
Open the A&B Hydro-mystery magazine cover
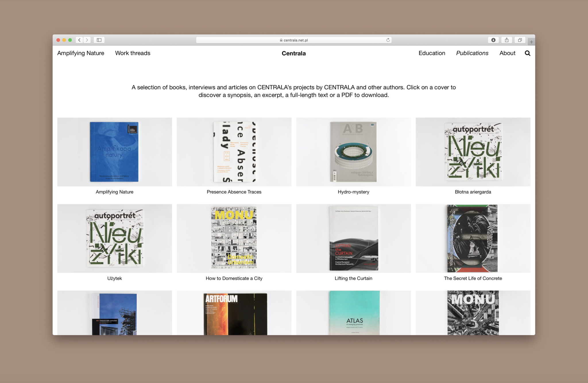(353, 152)
